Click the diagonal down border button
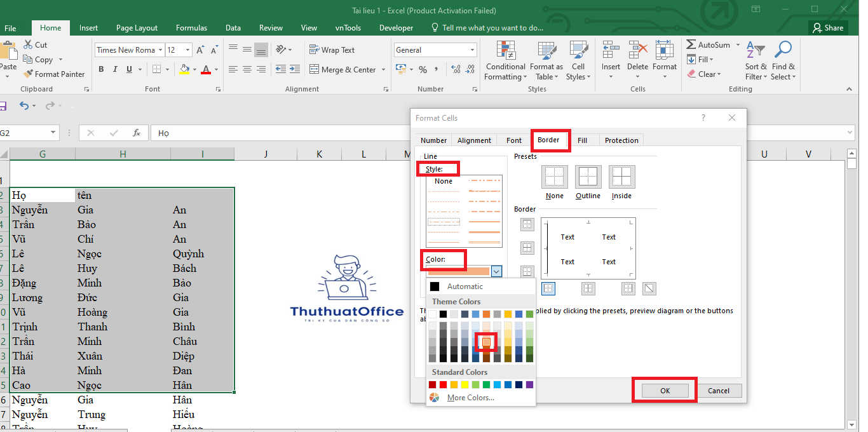Image resolution: width=868 pixels, height=432 pixels. coord(649,288)
